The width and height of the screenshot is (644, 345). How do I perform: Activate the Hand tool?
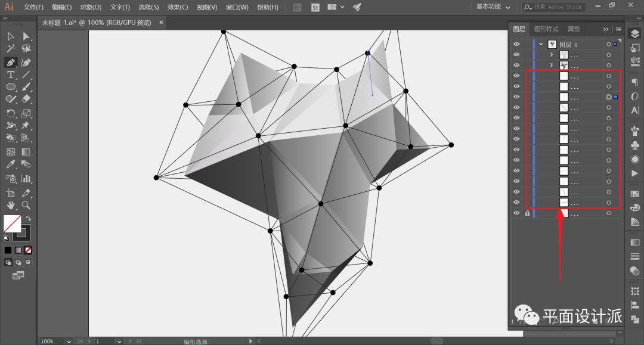(x=11, y=205)
